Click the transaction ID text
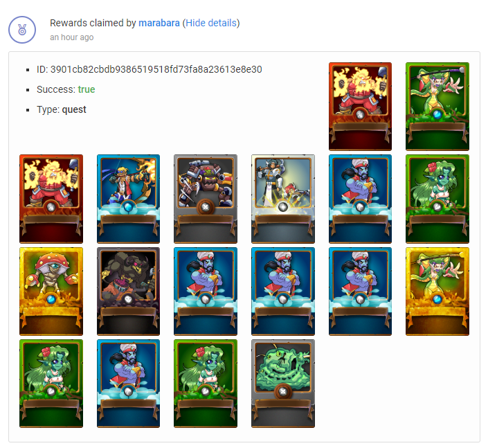Viewport: 488px width, 448px height. pyautogui.click(x=150, y=69)
